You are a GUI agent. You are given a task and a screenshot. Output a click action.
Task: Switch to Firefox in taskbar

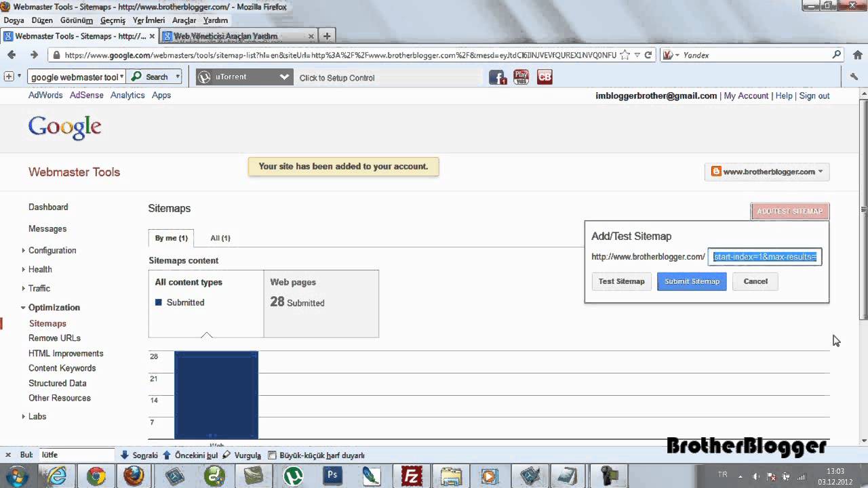coord(134,476)
